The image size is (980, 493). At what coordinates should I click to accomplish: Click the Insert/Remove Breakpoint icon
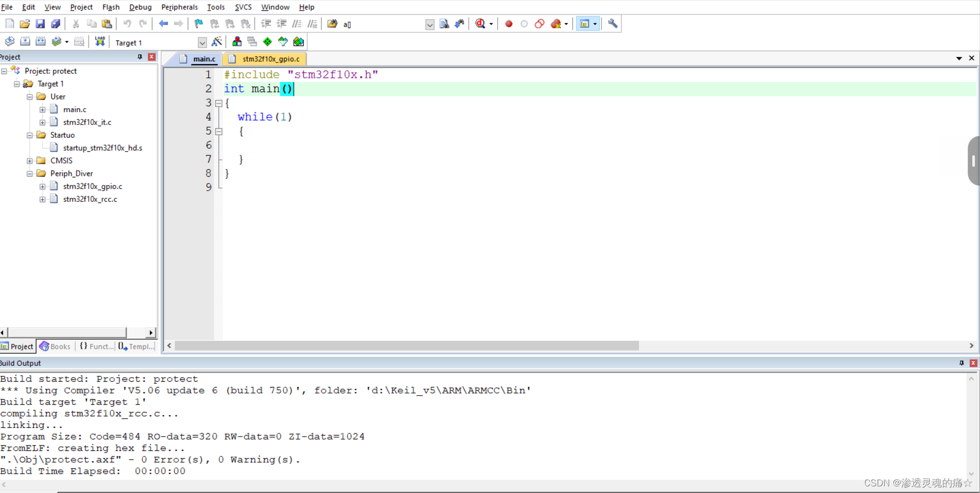coord(508,24)
